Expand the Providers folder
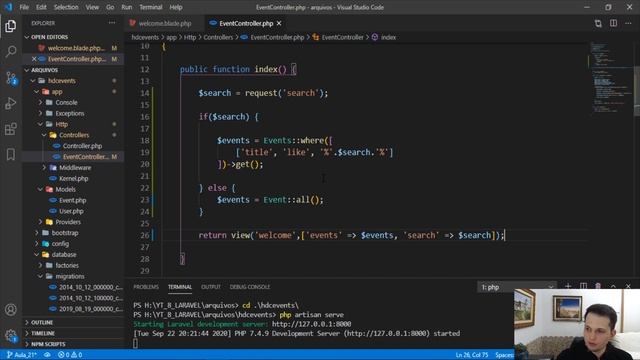The image size is (640, 360). tap(40, 222)
